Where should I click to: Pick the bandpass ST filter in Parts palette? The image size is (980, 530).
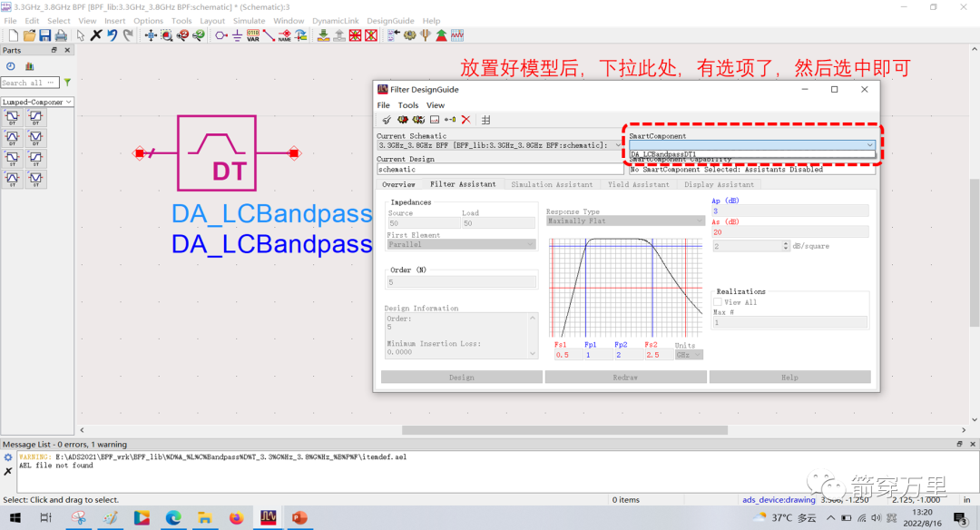[x=13, y=179]
